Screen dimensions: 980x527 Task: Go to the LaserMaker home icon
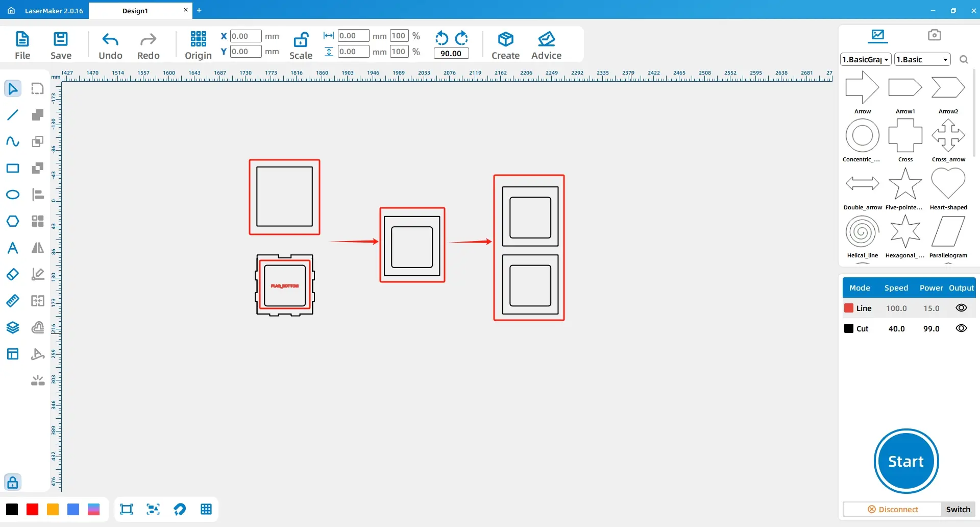coord(11,10)
